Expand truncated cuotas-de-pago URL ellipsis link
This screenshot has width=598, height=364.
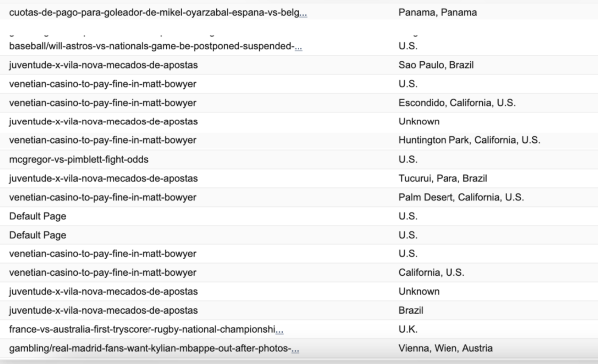[x=303, y=13]
